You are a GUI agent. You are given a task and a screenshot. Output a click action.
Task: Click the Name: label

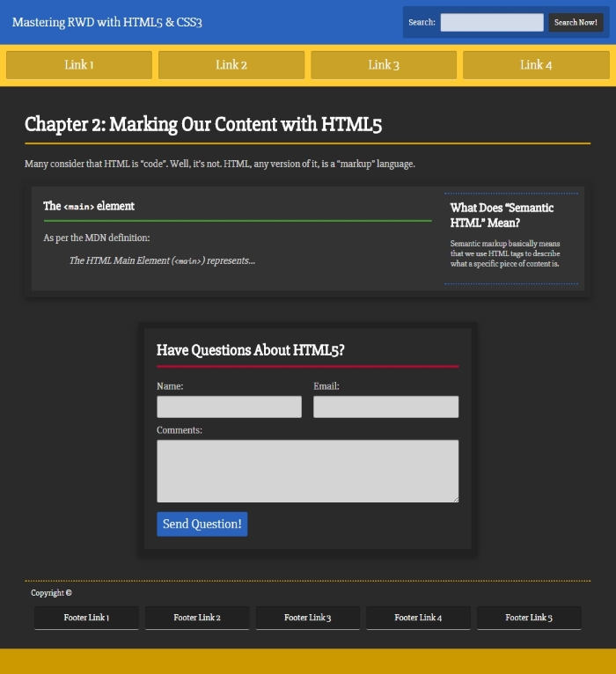[170, 386]
